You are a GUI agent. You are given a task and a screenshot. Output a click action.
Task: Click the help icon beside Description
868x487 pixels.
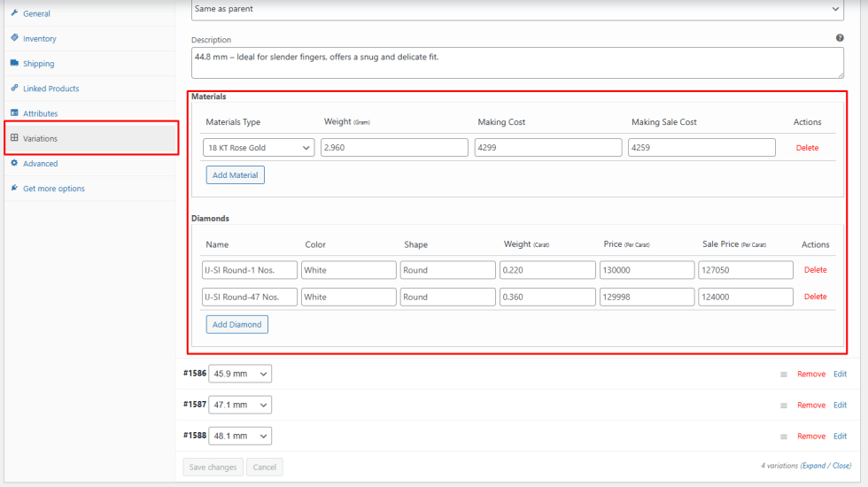click(839, 38)
